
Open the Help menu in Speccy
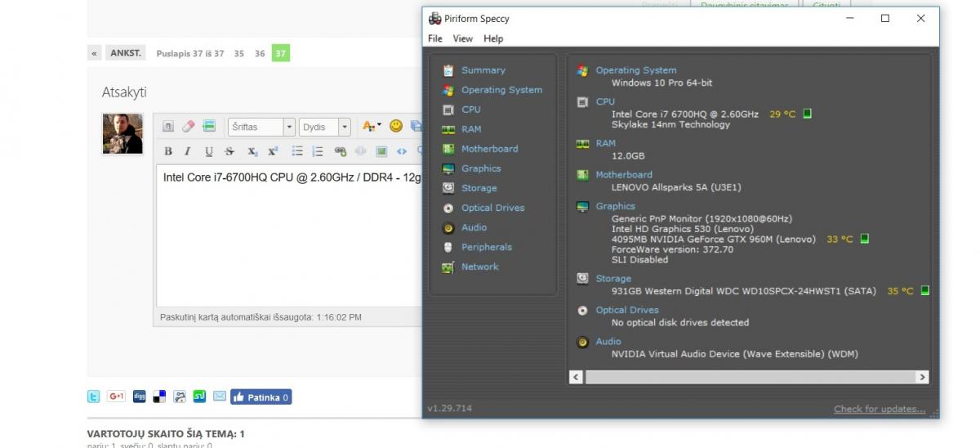click(493, 38)
